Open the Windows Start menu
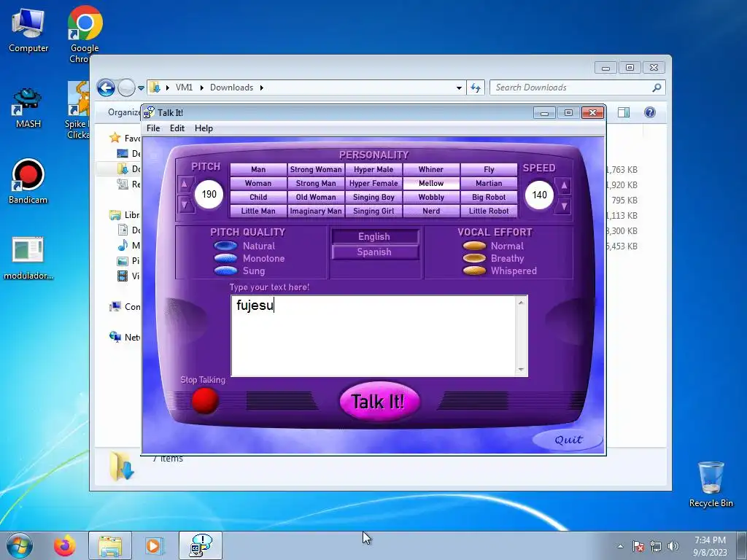Viewport: 747px width, 560px height. click(x=20, y=546)
